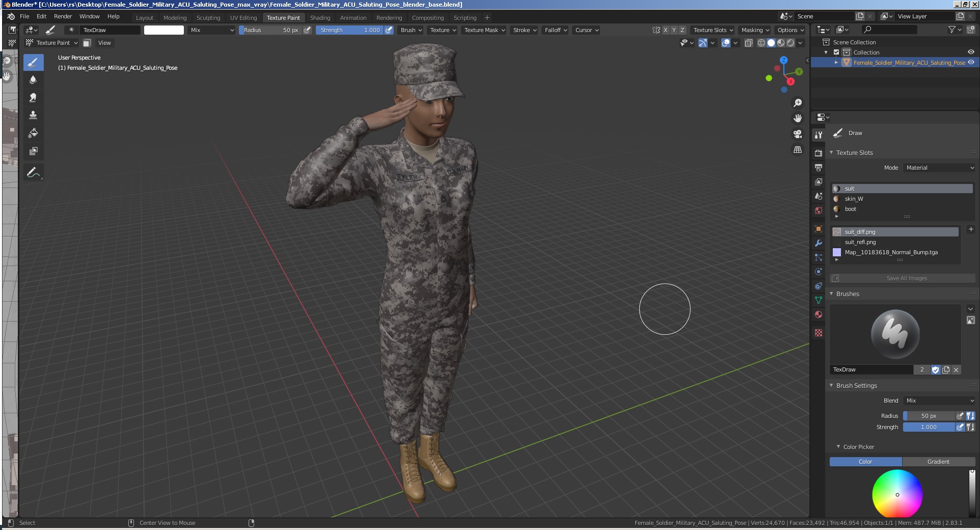Open Physics properties tab
Screen dimensions: 980x530
pos(819,272)
